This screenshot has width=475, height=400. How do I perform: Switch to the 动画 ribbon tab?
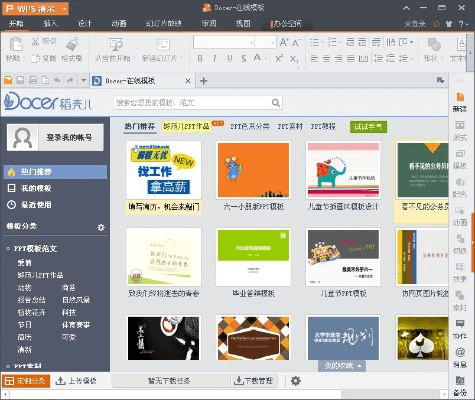click(119, 24)
